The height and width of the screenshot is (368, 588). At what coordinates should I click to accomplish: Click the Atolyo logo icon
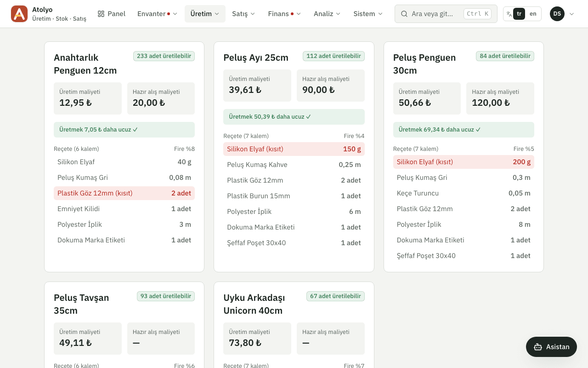click(x=19, y=14)
